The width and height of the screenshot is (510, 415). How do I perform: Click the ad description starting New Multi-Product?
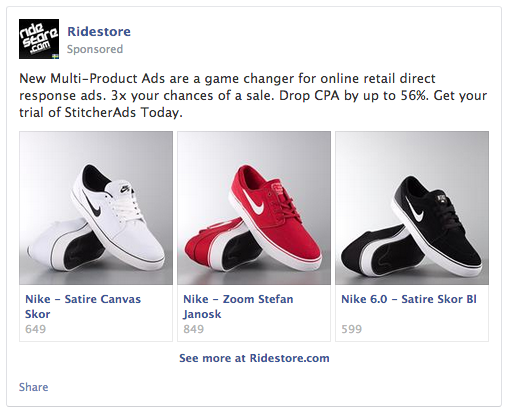point(253,96)
